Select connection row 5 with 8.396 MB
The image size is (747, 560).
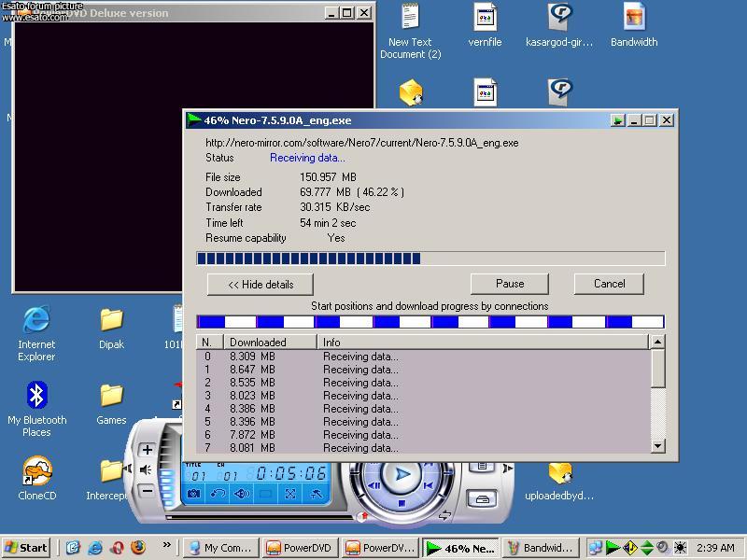(x=424, y=422)
